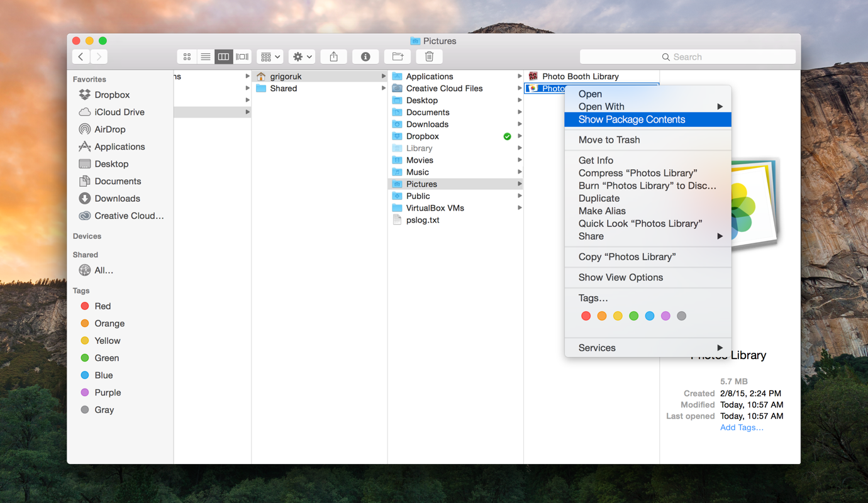Choose Burn “Photos Library” to Disc…
Image resolution: width=868 pixels, height=503 pixels.
(x=648, y=185)
